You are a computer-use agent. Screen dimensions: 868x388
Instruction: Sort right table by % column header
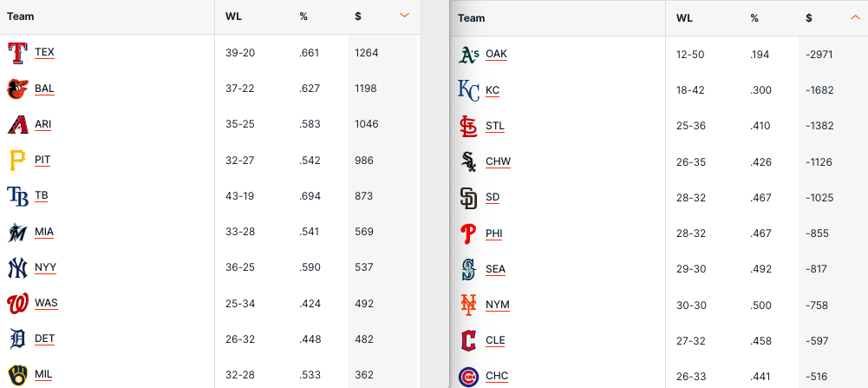point(754,18)
